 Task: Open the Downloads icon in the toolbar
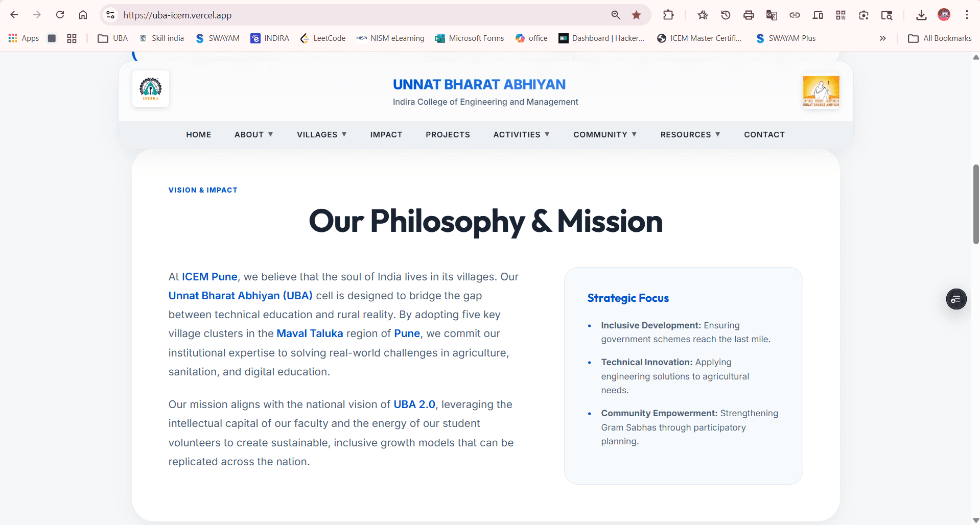click(x=921, y=15)
